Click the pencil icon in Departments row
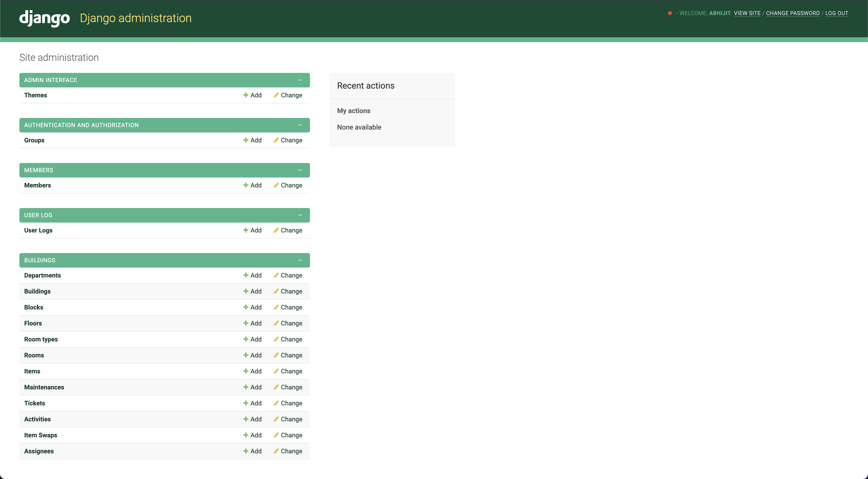Image resolution: width=868 pixels, height=479 pixels. click(276, 275)
